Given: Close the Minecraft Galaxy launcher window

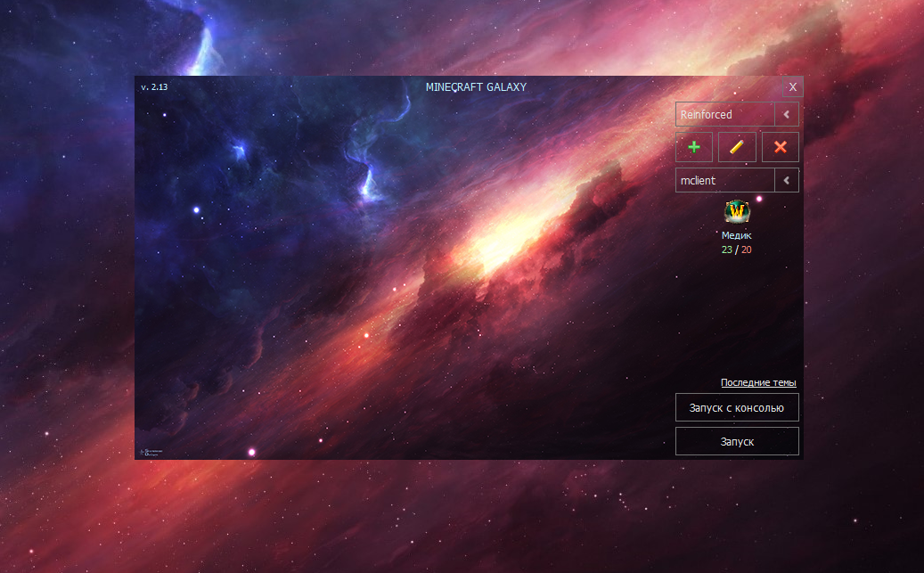Looking at the screenshot, I should [x=792, y=86].
